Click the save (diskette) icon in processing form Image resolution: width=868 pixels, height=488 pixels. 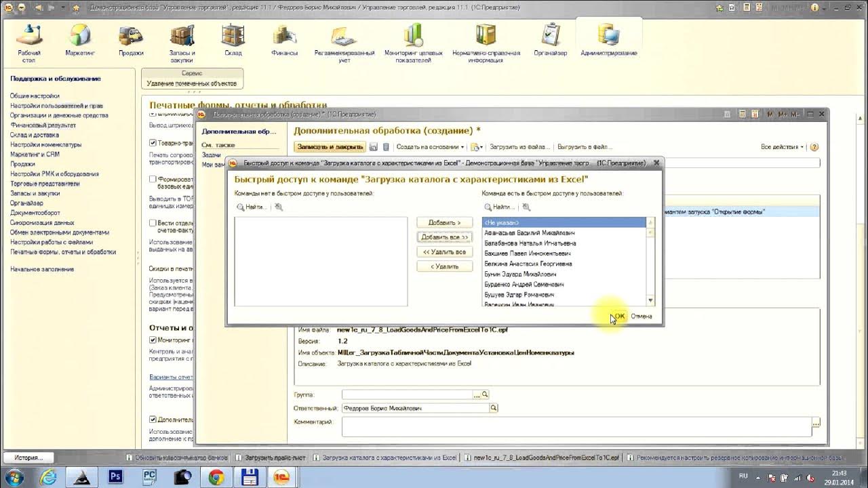coord(374,147)
